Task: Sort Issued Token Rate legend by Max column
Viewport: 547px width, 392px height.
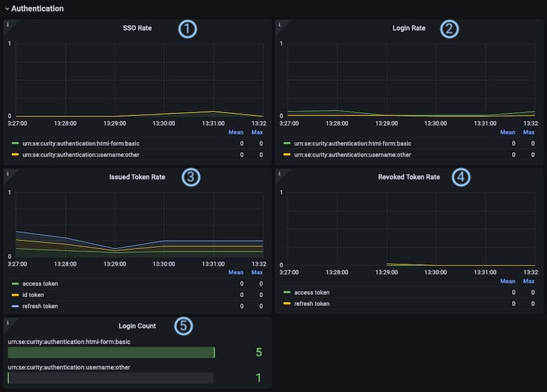Action: (x=257, y=272)
